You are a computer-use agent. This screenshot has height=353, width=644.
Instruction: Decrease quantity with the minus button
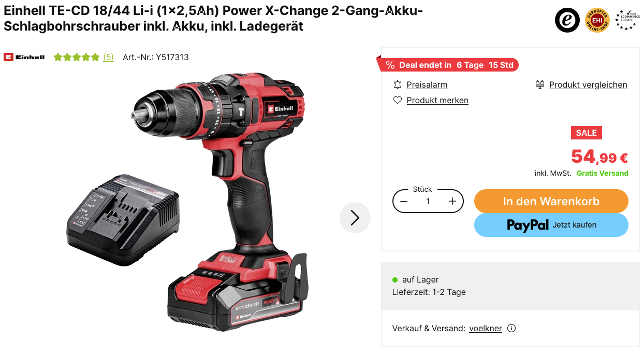tap(404, 201)
